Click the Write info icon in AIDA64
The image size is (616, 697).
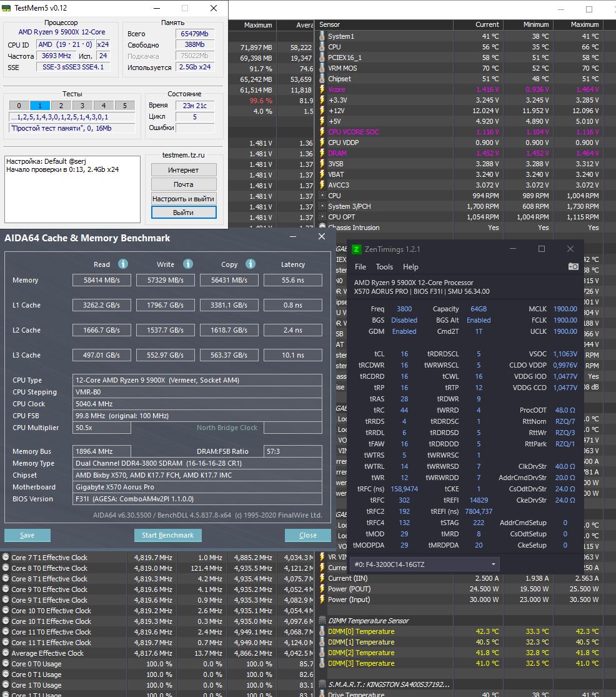[188, 264]
